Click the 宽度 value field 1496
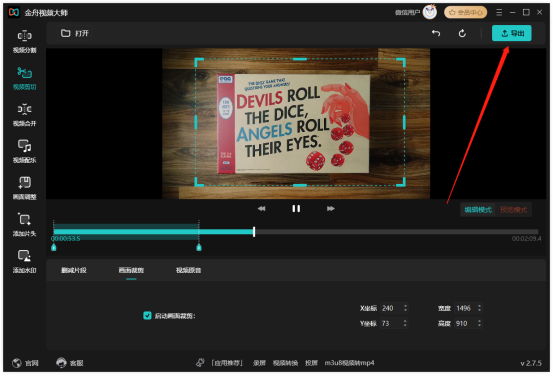Screen dimensions: 553x376 point(465,308)
